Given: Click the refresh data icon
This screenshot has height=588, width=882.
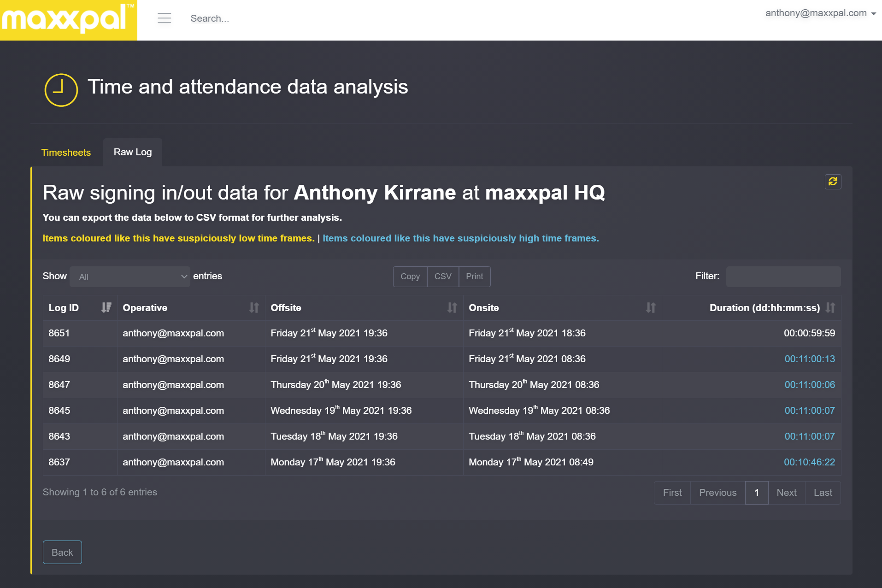Looking at the screenshot, I should click(x=833, y=182).
